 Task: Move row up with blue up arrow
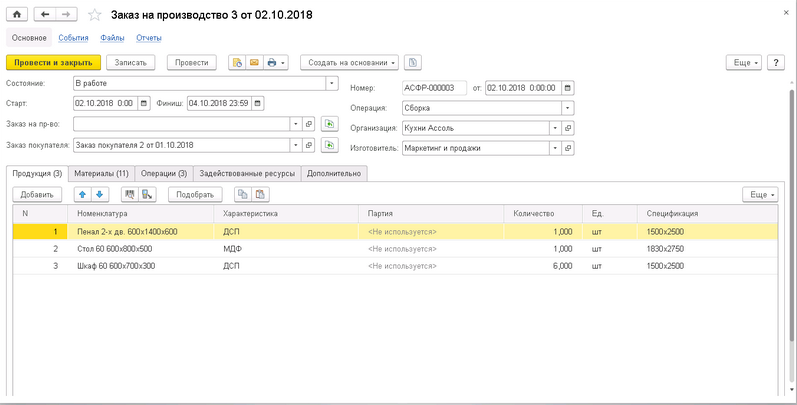[84, 194]
